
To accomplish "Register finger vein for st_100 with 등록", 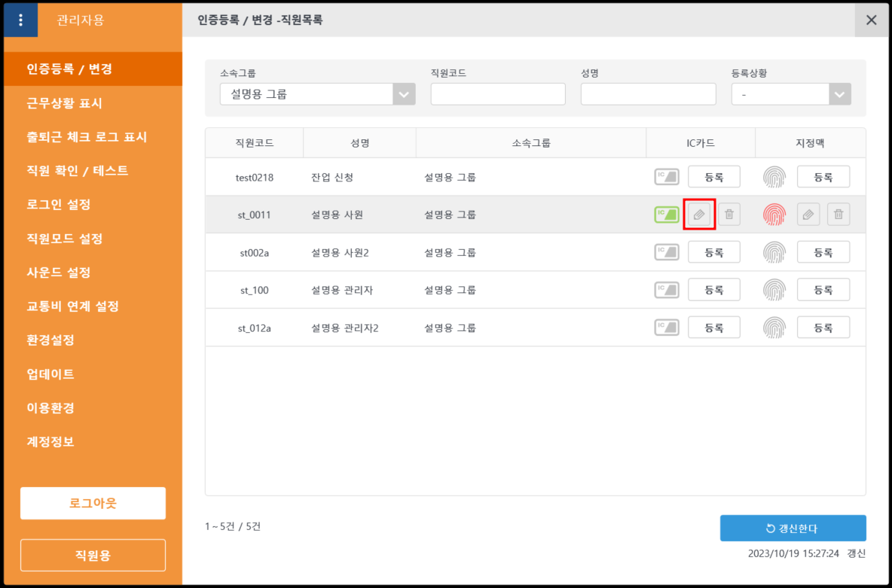I will pyautogui.click(x=823, y=290).
